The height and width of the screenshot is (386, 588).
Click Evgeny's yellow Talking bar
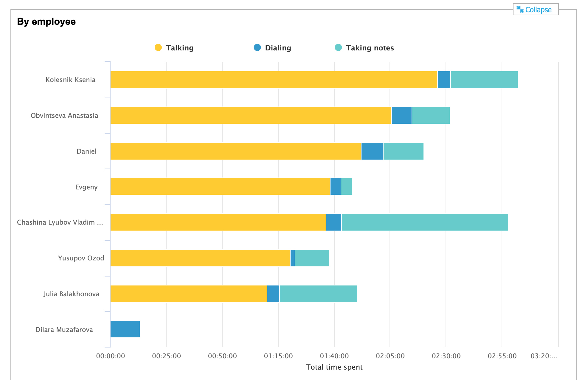coord(220,186)
